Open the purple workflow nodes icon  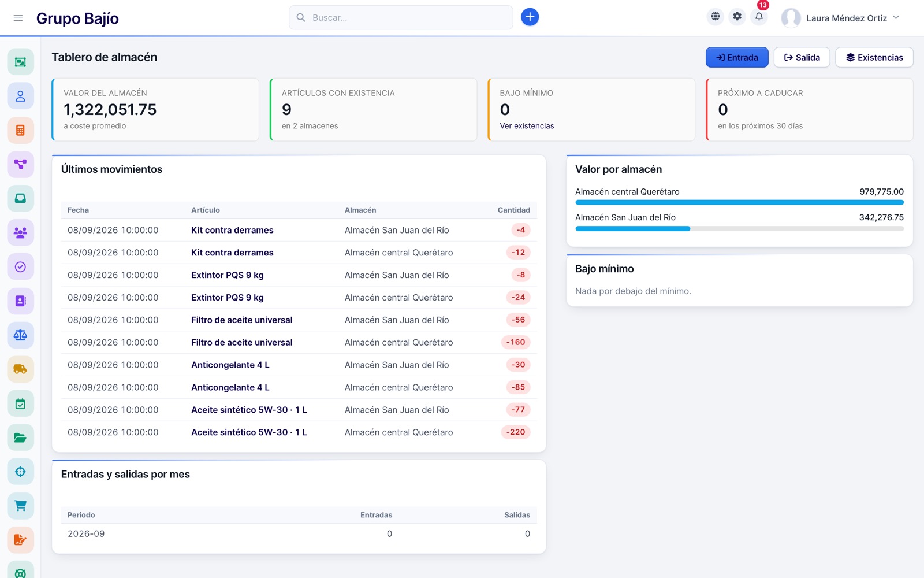coord(20,164)
